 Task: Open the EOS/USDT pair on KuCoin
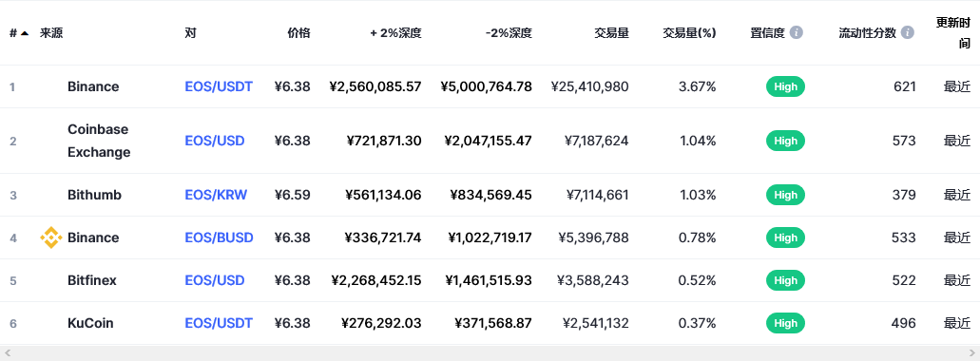(x=219, y=323)
